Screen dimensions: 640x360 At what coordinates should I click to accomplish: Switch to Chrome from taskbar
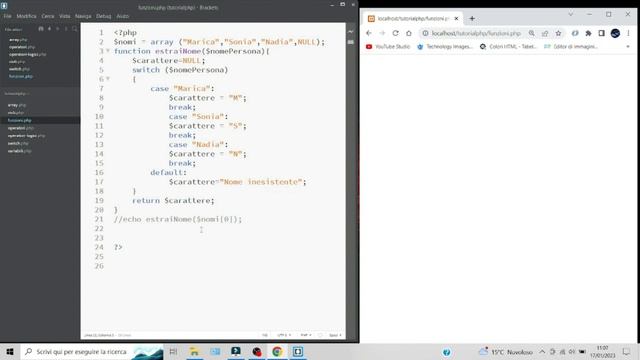277,352
